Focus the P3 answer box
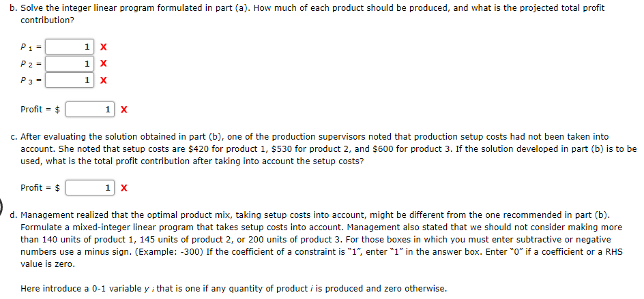644x299 pixels. pos(70,80)
